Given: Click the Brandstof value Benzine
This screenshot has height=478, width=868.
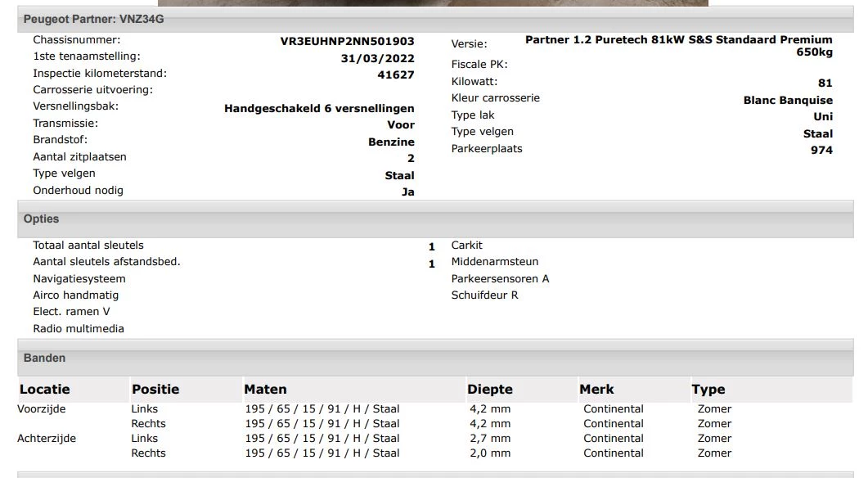Looking at the screenshot, I should 392,142.
